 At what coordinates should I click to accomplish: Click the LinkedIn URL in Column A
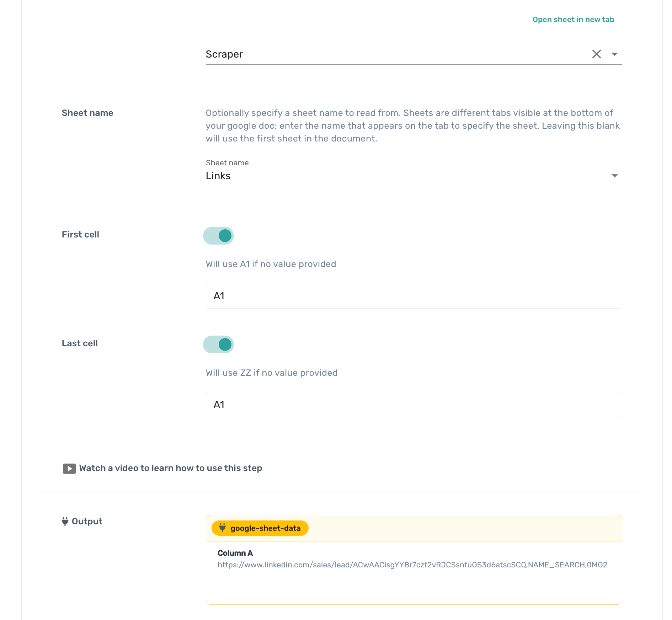pos(412,565)
